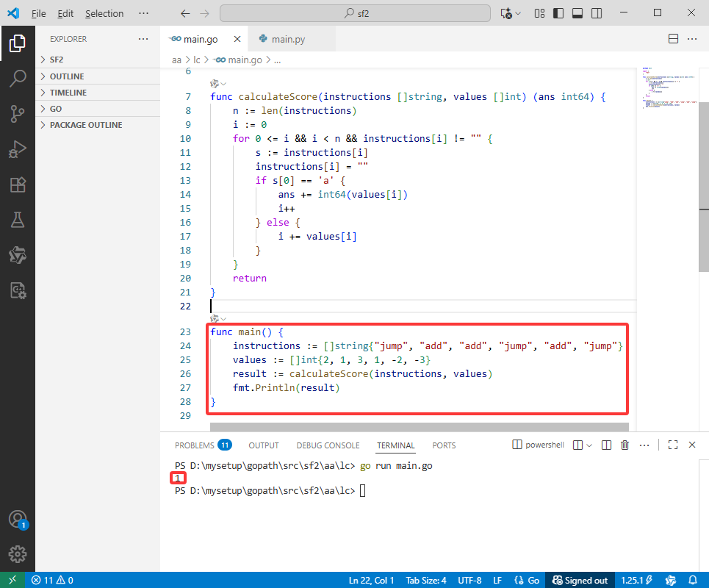
Task: Click the 'lc' breadcrumb folder
Action: click(196, 60)
